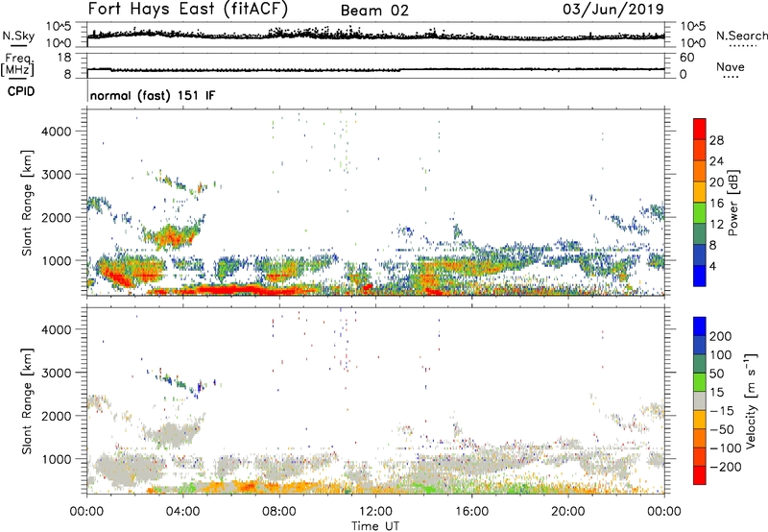768x532 pixels.
Task: Click the "Freq. [MHz]" axis label
Action: (17, 64)
